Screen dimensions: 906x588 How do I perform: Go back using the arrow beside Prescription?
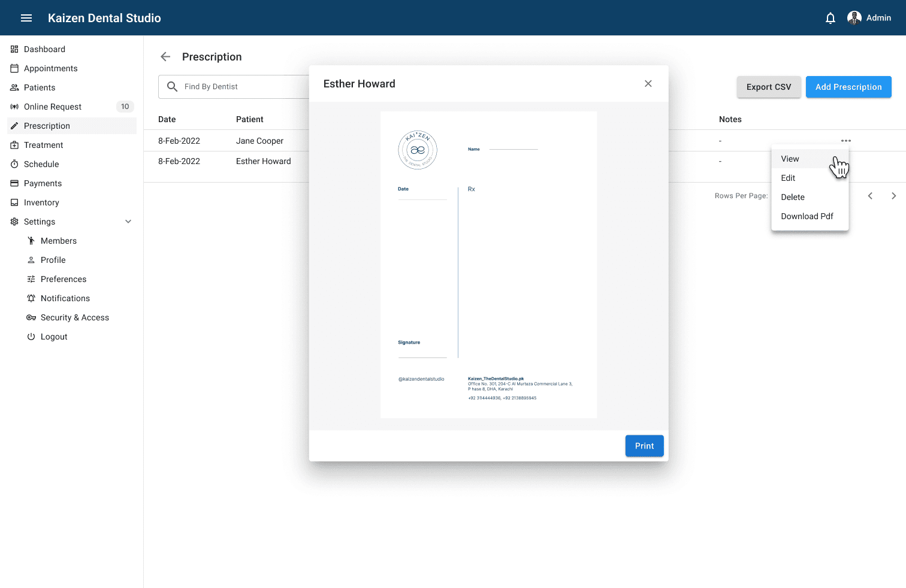(x=165, y=57)
